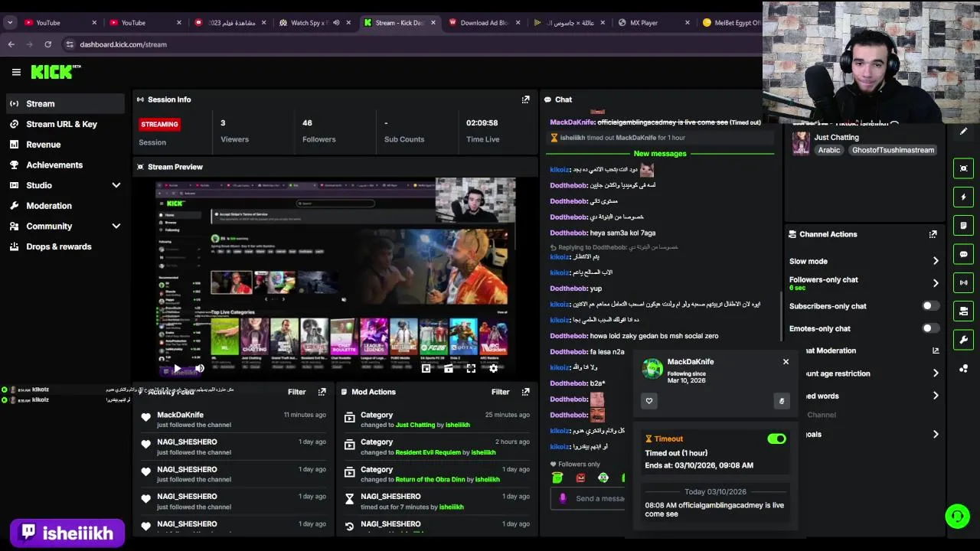Click the three-dots layout icon in toolbar

pyautogui.click(x=963, y=368)
